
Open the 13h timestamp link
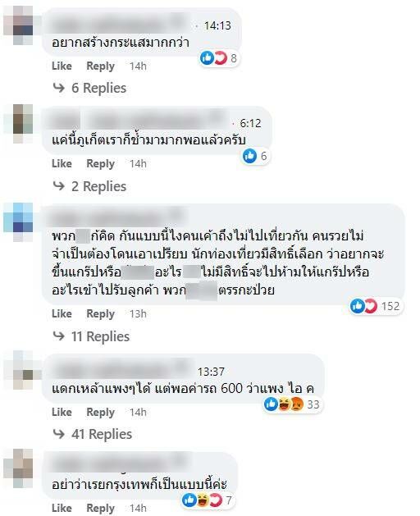coord(138,313)
